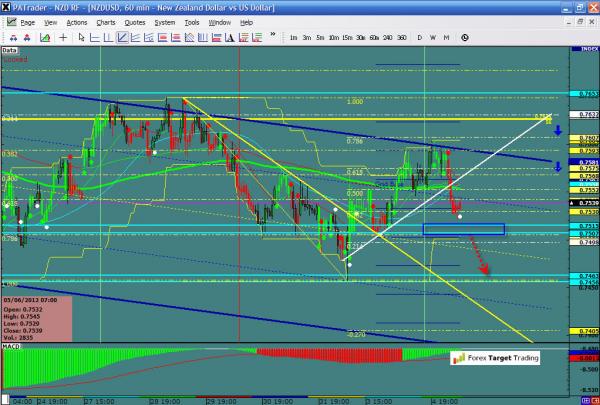The width and height of the screenshot is (600, 405).
Task: Open the Actions menu
Action: click(77, 23)
